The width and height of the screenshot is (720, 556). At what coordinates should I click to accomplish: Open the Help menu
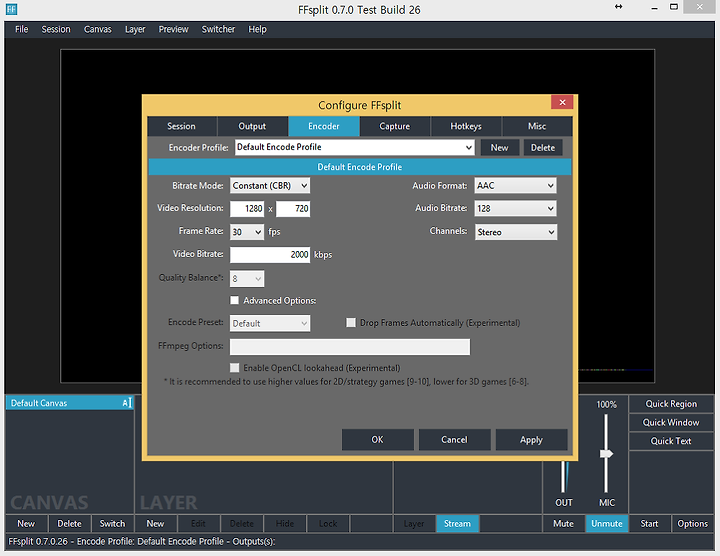coord(257,29)
